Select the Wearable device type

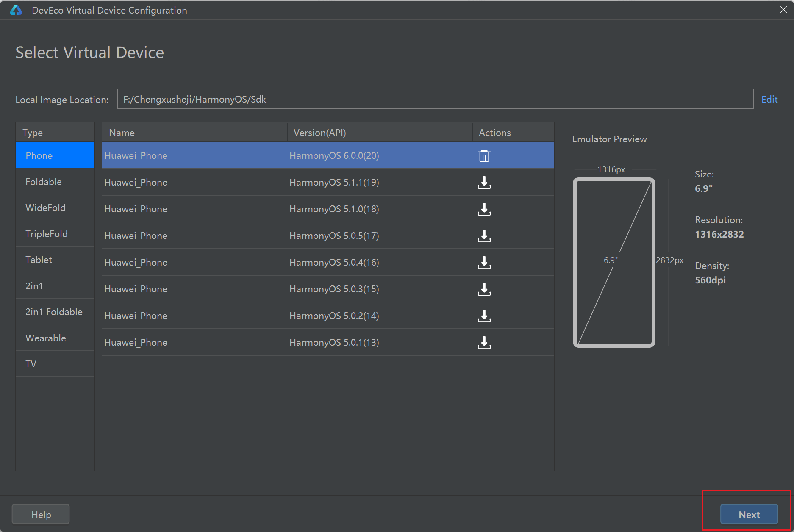[x=46, y=338]
